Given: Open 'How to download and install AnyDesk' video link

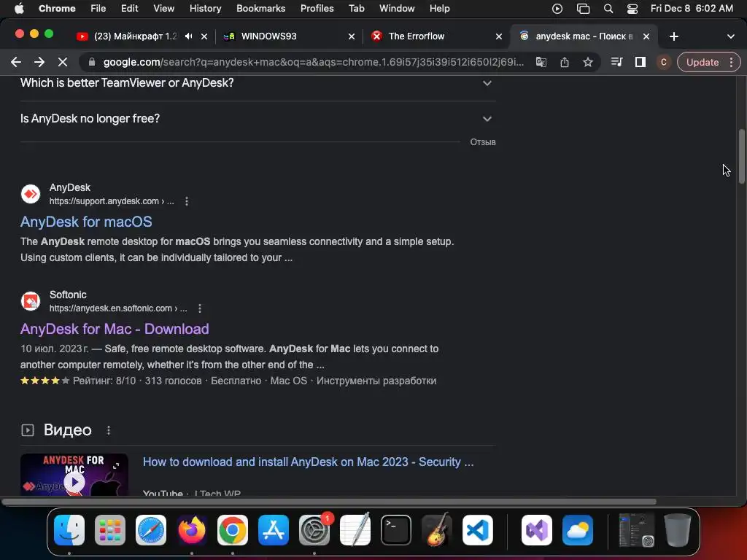Looking at the screenshot, I should coord(309,462).
